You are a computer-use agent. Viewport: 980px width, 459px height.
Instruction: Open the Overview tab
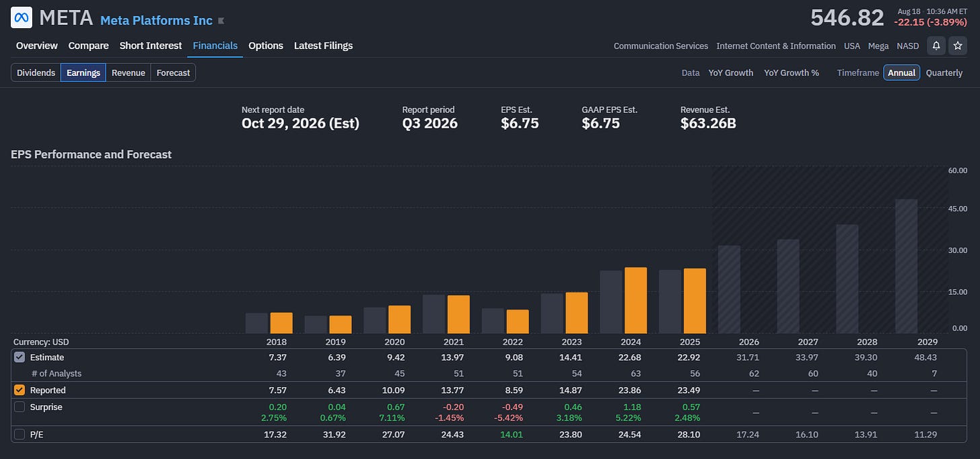(x=37, y=46)
